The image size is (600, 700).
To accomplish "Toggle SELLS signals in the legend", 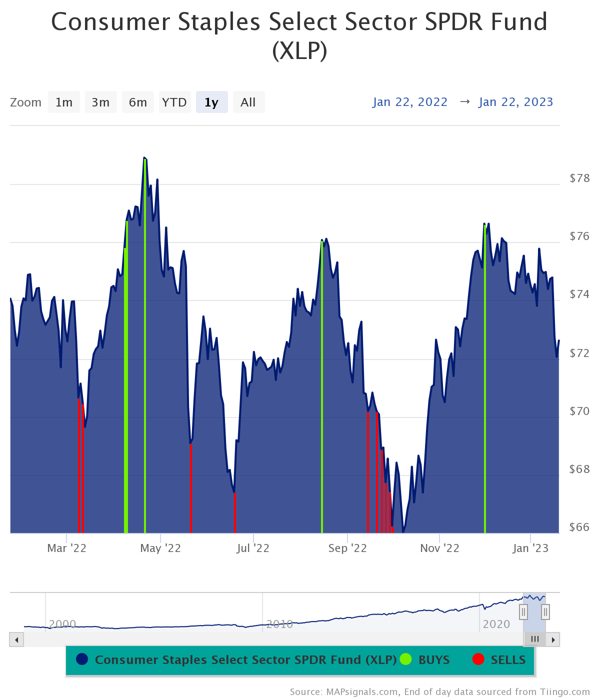I will coord(508,660).
